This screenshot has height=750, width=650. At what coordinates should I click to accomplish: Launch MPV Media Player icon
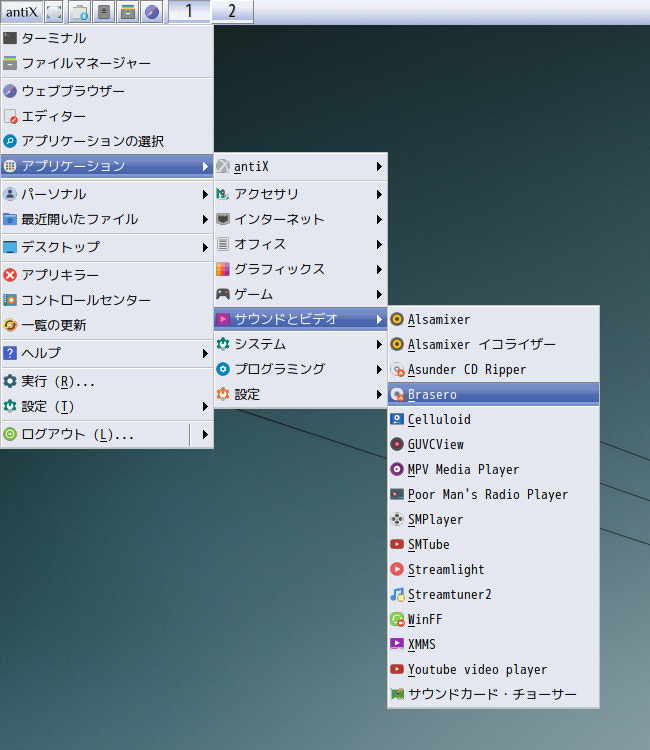[397, 469]
